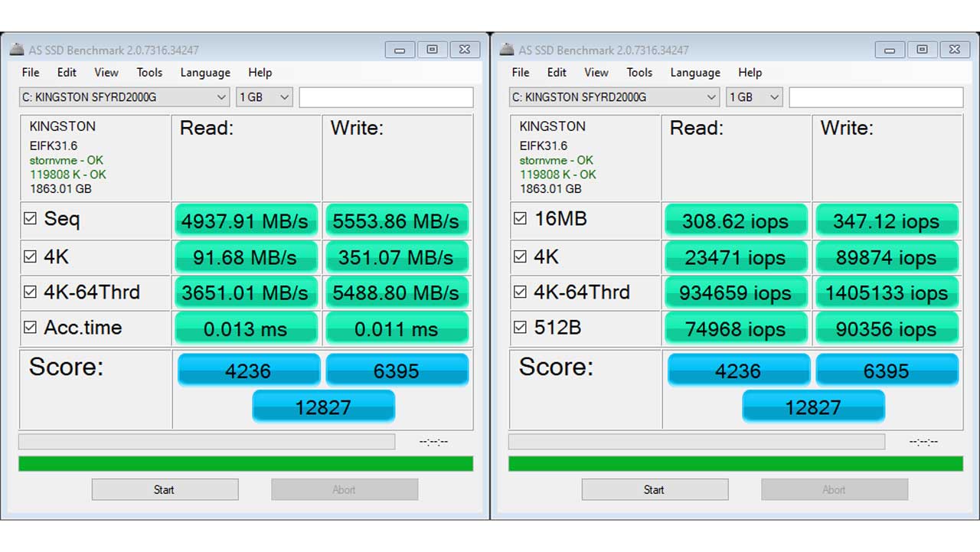This screenshot has height=552, width=980.
Task: Click the 5553.86 MB/s Seq write result
Action: click(397, 220)
